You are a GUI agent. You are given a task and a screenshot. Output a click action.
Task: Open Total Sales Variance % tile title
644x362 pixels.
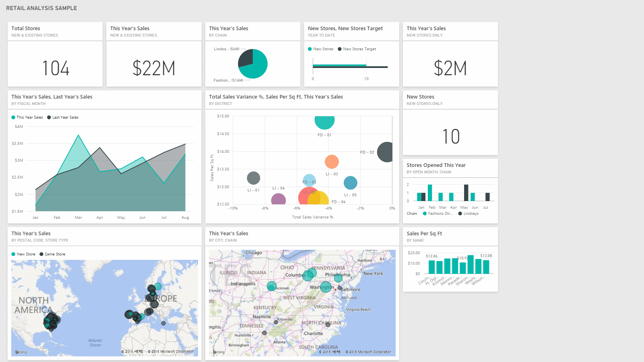coord(276,97)
